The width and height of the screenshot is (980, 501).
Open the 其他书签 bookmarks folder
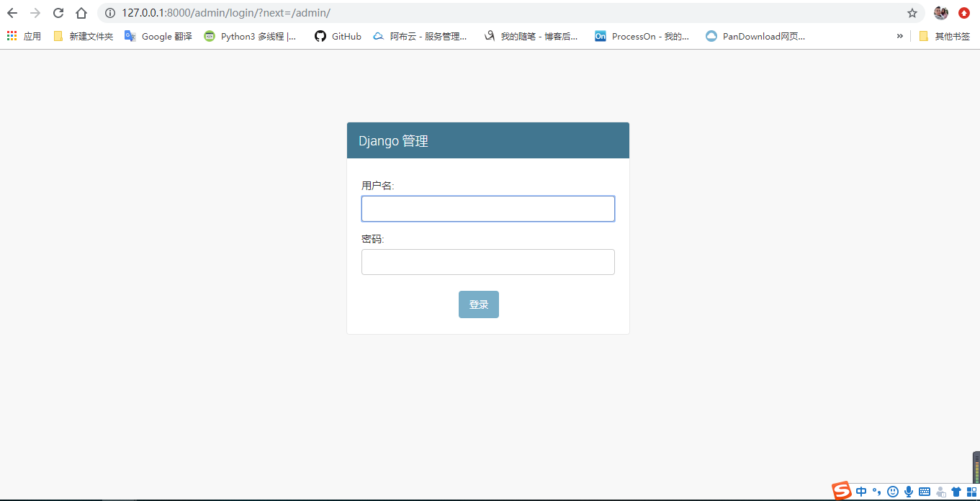[944, 36]
